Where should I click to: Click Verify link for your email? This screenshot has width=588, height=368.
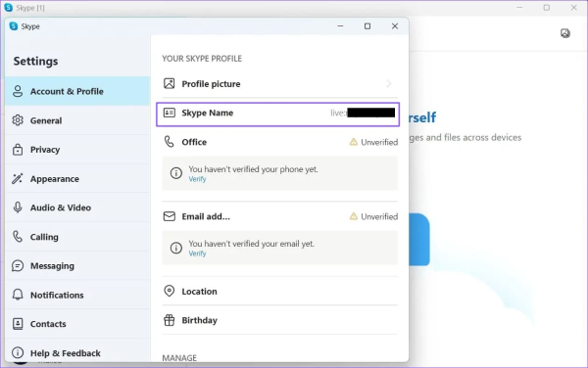[197, 253]
